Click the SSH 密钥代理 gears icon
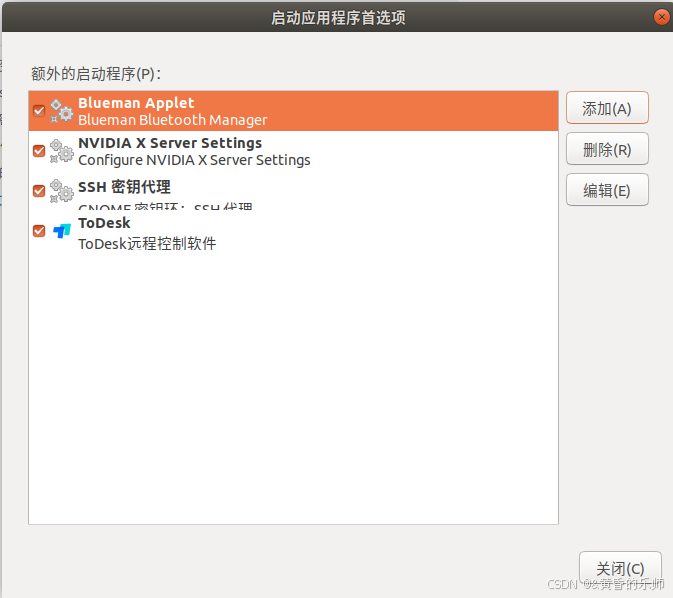The image size is (673, 598). point(61,191)
